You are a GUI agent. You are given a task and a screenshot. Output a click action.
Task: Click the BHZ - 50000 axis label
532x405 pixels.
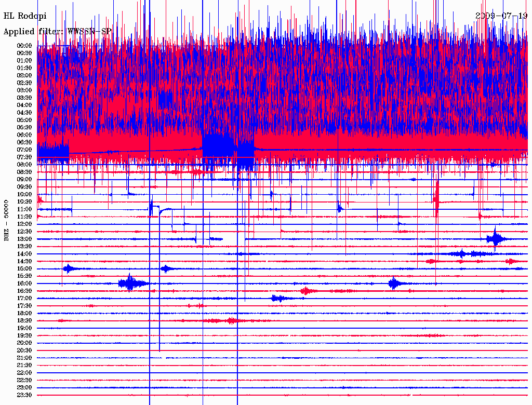tap(7, 220)
